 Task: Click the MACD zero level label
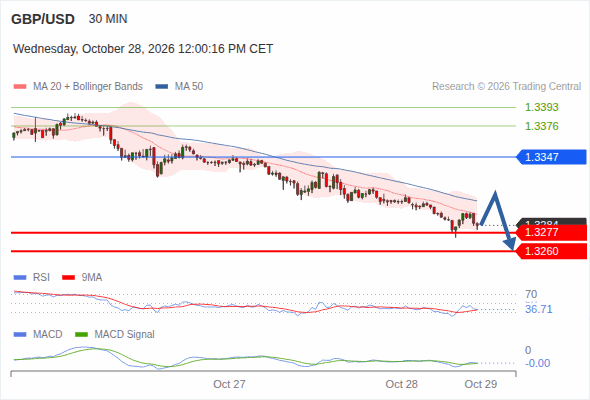click(x=528, y=350)
